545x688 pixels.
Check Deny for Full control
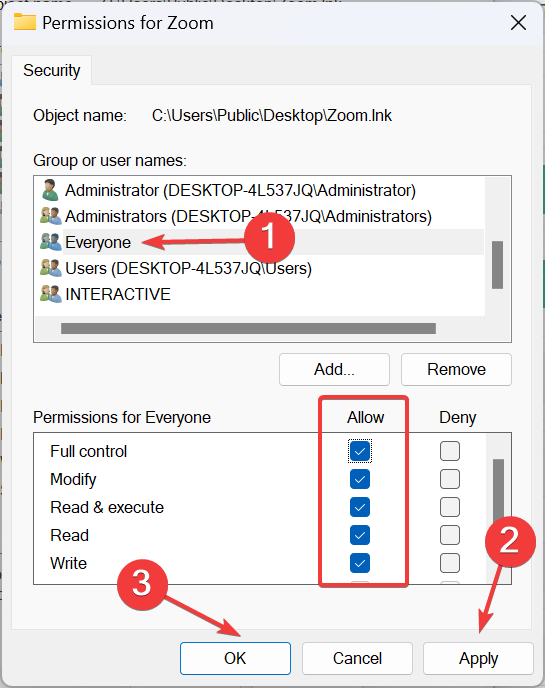pyautogui.click(x=450, y=451)
